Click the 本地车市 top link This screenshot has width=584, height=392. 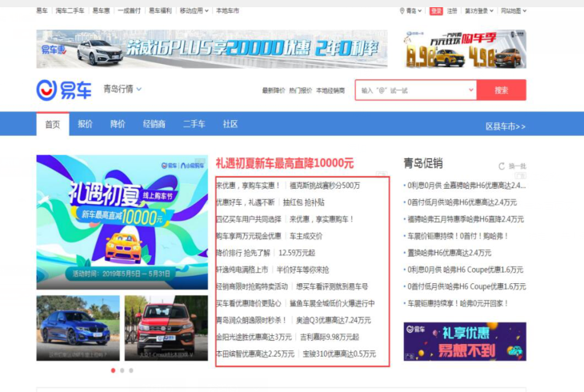pos(227,11)
